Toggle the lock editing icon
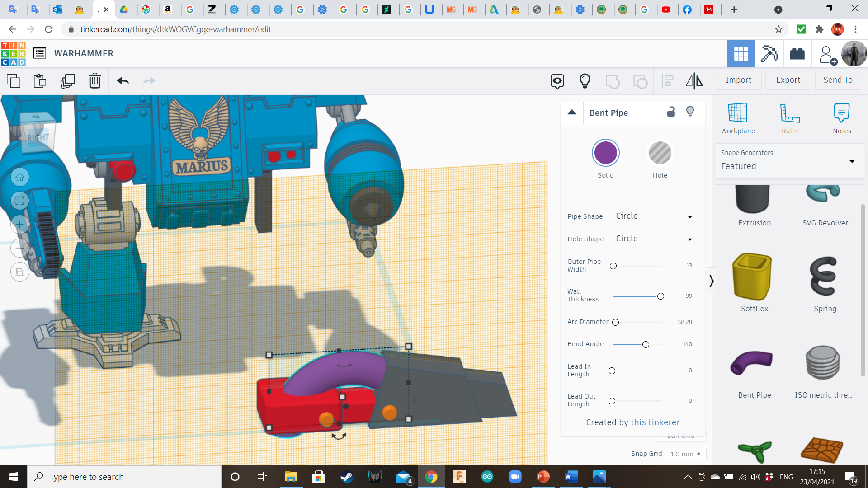The width and height of the screenshot is (868, 488). coord(671,112)
